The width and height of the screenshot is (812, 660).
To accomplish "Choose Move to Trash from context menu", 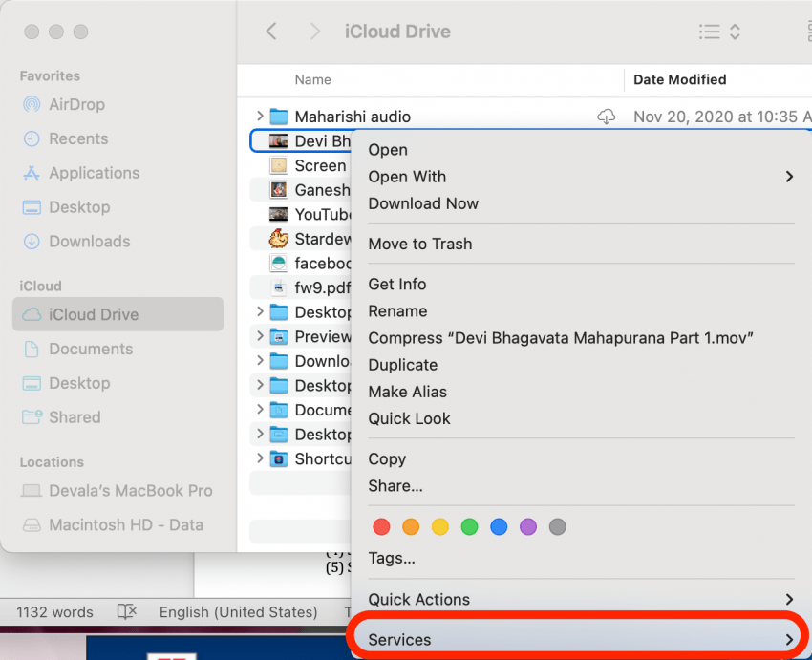I will pyautogui.click(x=420, y=244).
